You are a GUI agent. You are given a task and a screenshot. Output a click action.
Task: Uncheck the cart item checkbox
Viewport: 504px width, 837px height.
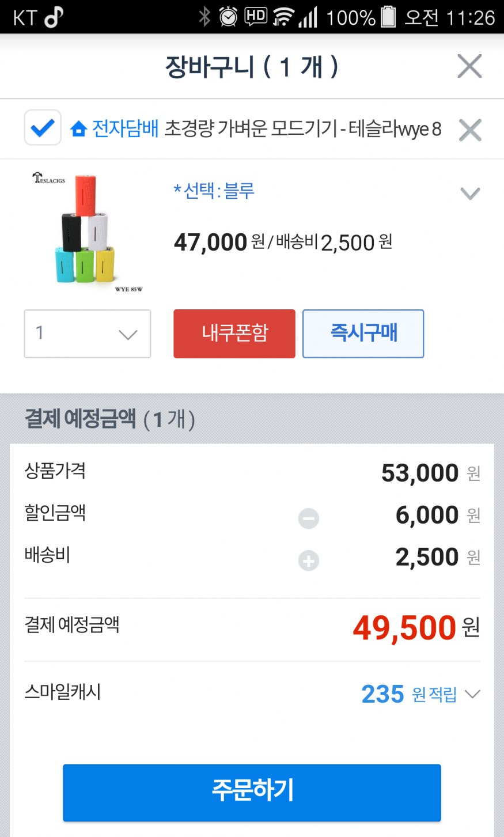pyautogui.click(x=43, y=127)
